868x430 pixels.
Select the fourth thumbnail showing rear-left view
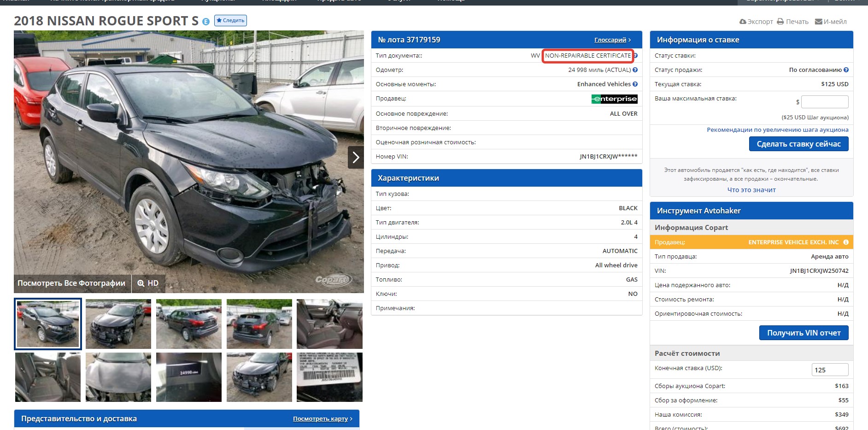pyautogui.click(x=259, y=324)
